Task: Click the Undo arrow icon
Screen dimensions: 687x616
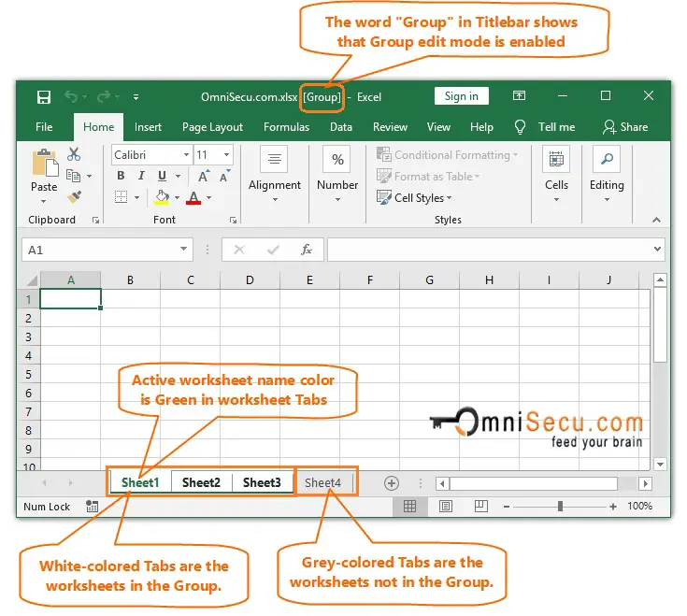Action: tap(71, 96)
